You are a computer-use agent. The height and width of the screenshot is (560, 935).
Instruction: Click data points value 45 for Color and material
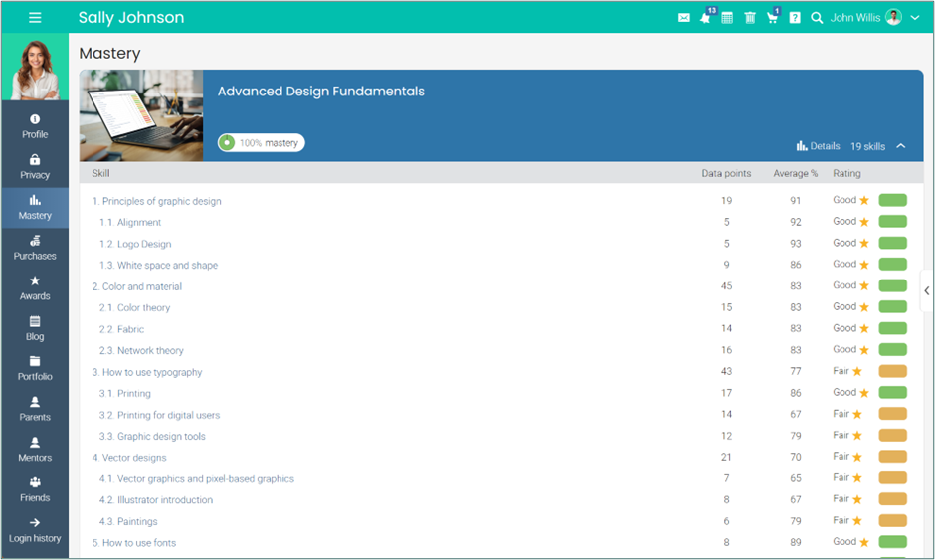click(x=726, y=286)
